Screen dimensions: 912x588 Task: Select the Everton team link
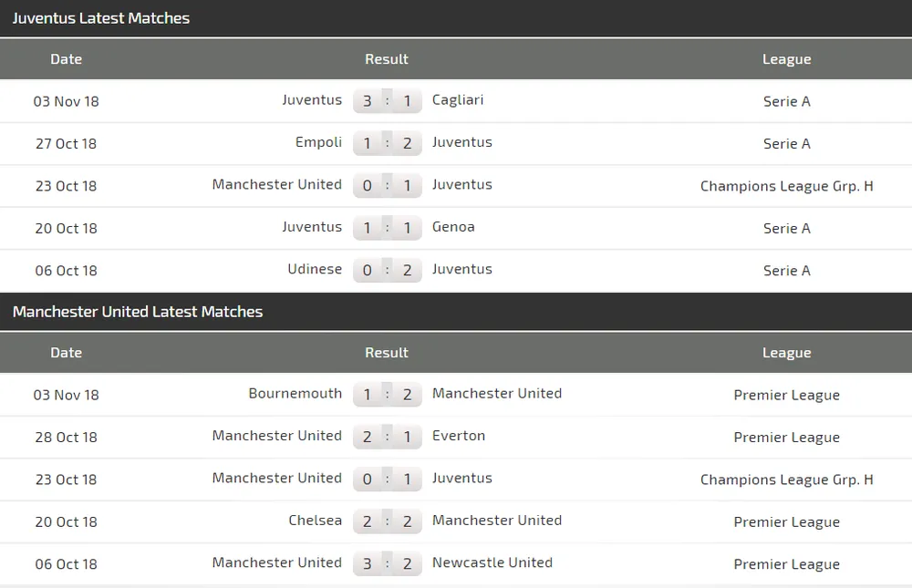[x=459, y=436]
